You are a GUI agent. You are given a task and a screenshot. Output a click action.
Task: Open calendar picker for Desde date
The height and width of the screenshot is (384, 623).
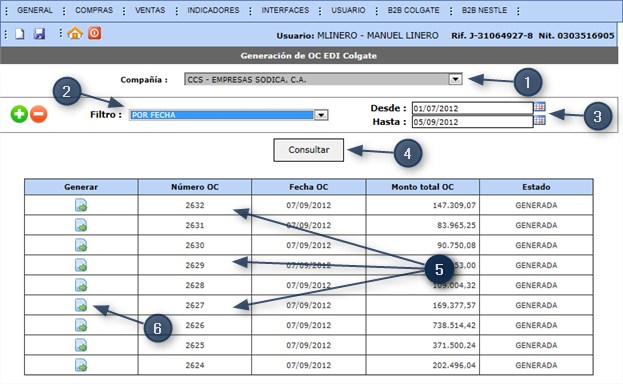[x=540, y=107]
